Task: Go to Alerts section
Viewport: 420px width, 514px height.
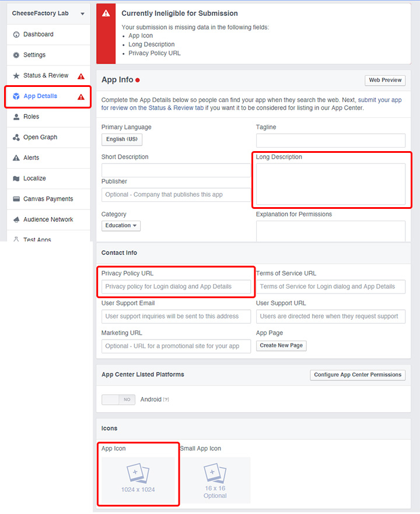Action: [48, 158]
